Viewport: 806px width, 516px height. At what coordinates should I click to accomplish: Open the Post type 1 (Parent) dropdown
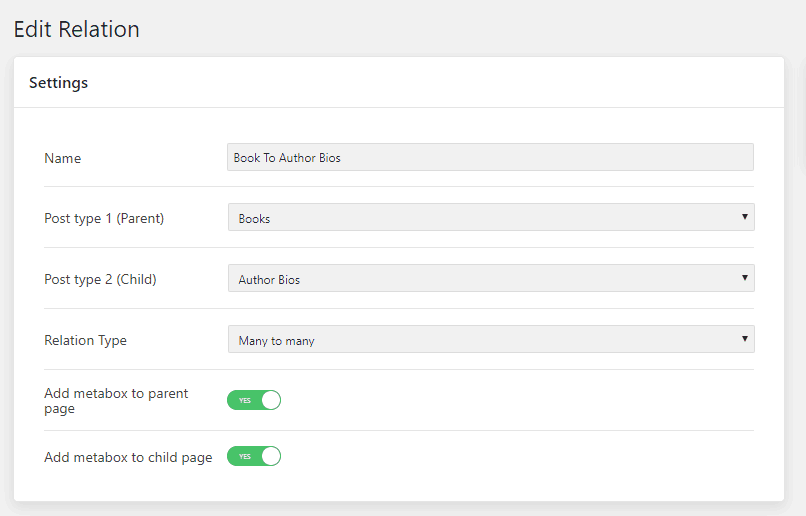[491, 217]
